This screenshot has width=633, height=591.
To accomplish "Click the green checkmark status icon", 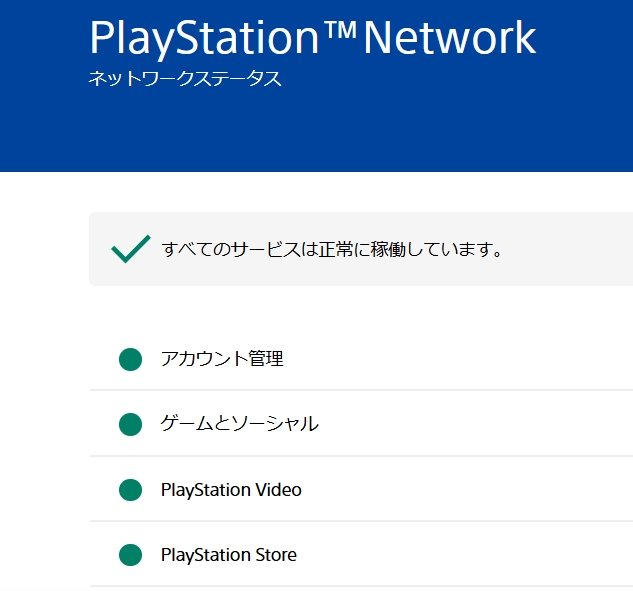I will [x=131, y=249].
